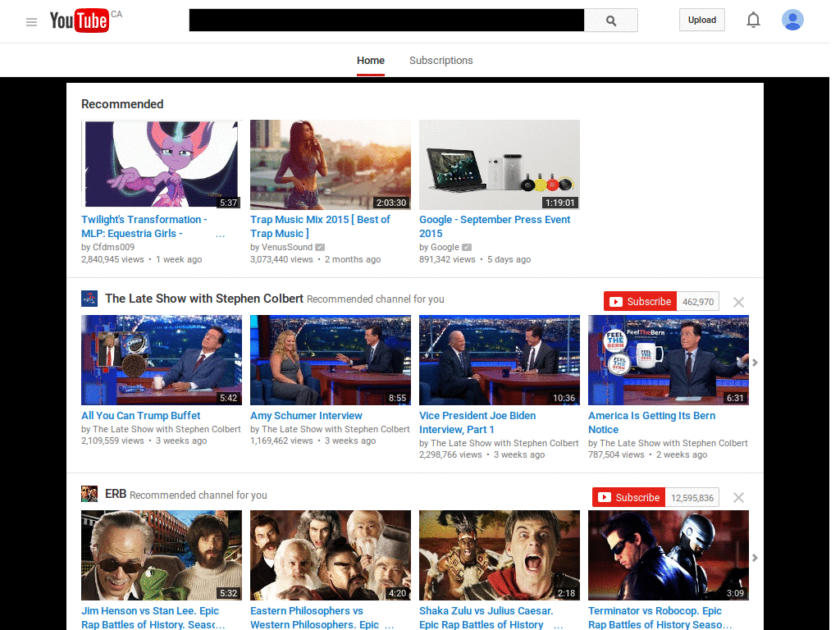The image size is (840, 630).
Task: Dismiss the ERB channel recommendation
Action: (x=739, y=498)
